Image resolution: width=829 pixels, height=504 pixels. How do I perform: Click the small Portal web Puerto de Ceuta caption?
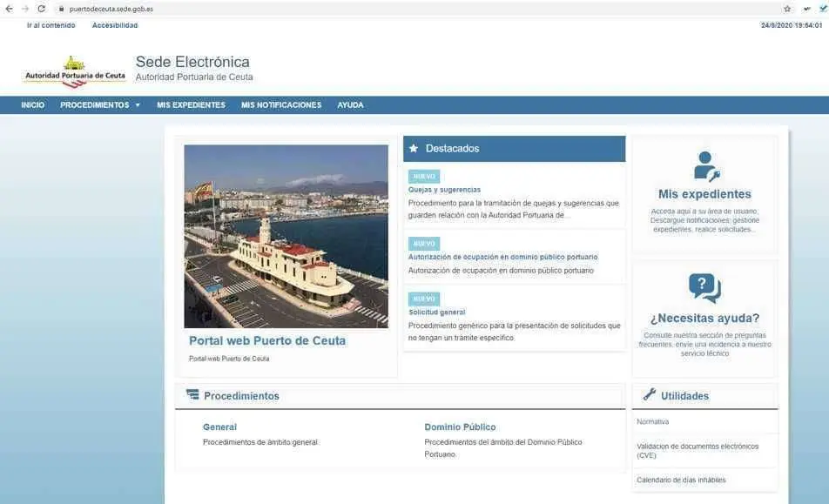[x=229, y=359]
